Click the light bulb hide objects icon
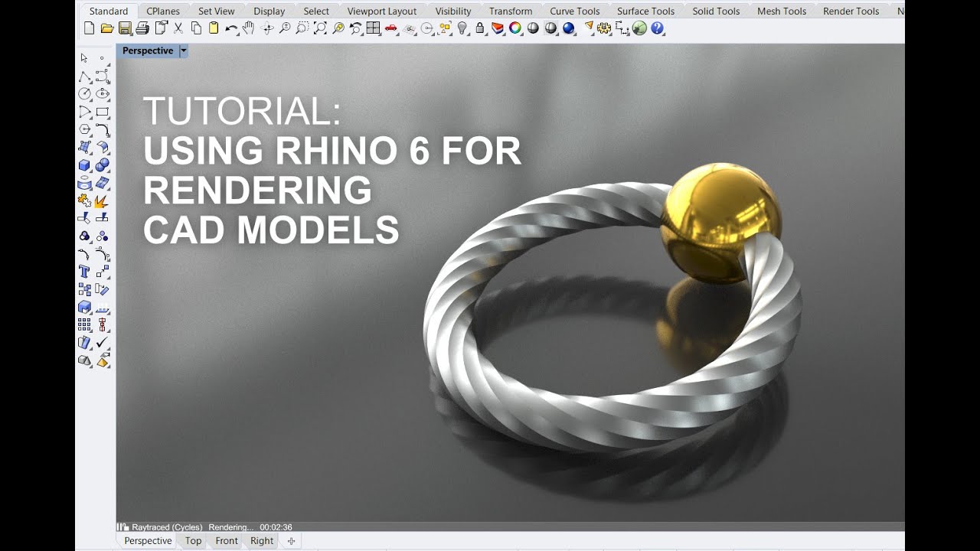The width and height of the screenshot is (980, 551). coord(462,28)
